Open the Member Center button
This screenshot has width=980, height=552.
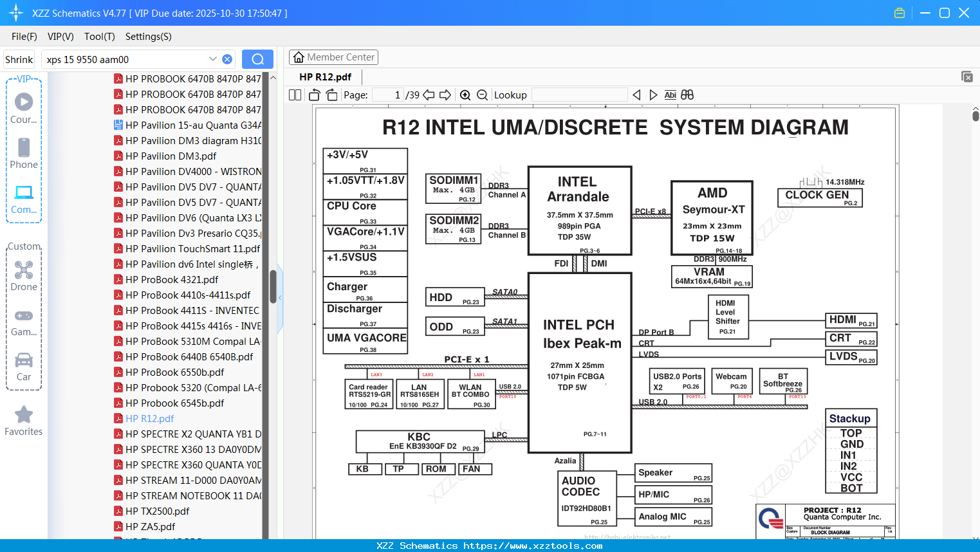[333, 57]
